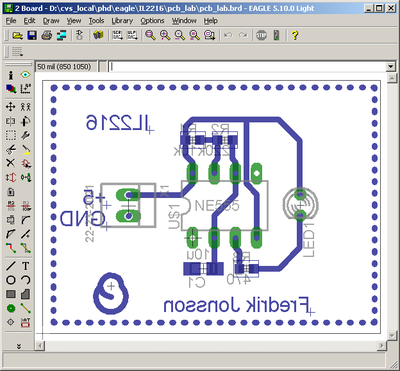The image size is (400, 371).
Task: Toggle the Show eye tool
Action: coord(26,75)
